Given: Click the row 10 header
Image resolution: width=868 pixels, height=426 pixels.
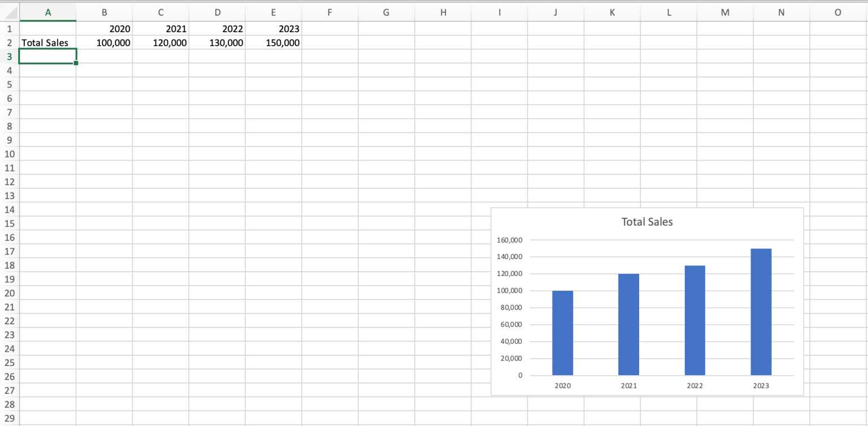Looking at the screenshot, I should click(9, 154).
